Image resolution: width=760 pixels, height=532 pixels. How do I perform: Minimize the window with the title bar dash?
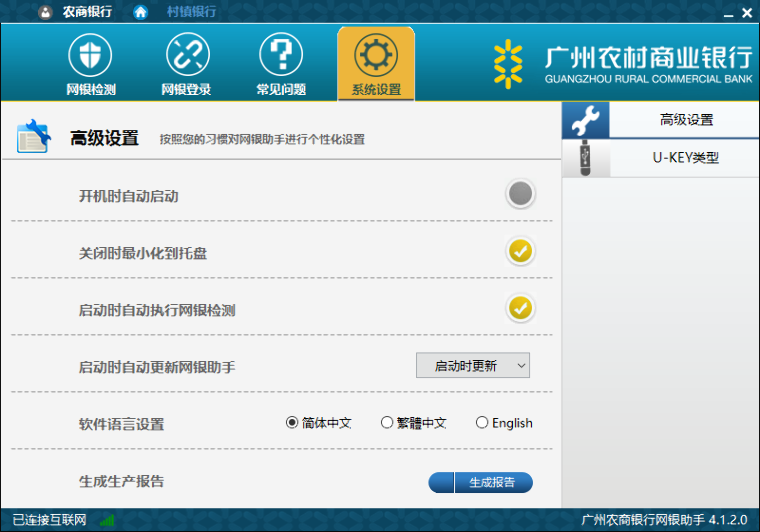(x=725, y=12)
